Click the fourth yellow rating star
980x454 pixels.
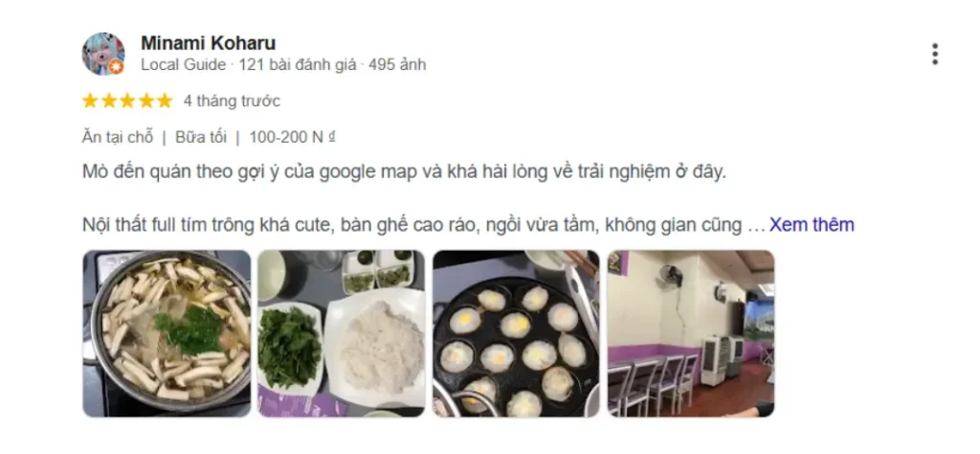pos(146,101)
